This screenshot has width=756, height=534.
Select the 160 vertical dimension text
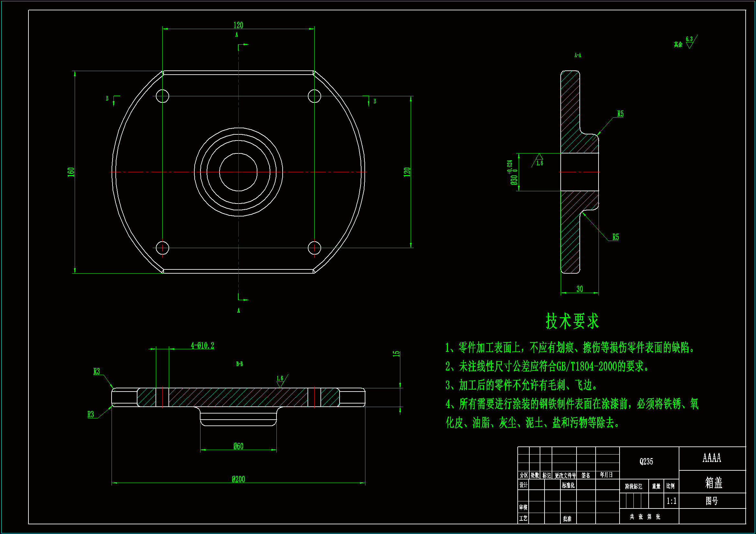click(71, 172)
